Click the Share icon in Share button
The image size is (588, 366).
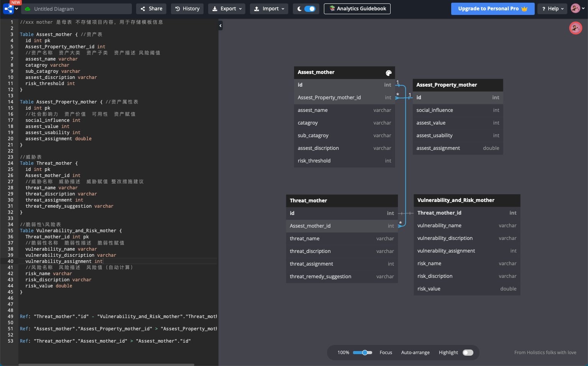143,9
